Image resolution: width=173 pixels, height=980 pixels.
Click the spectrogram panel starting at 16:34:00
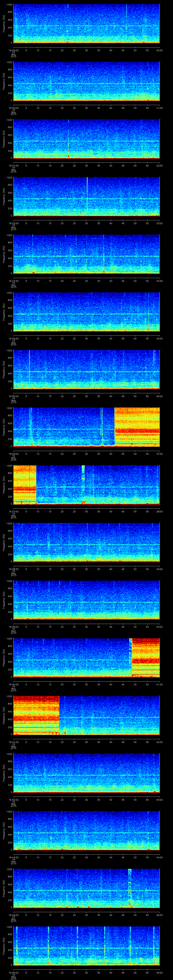pos(86,312)
